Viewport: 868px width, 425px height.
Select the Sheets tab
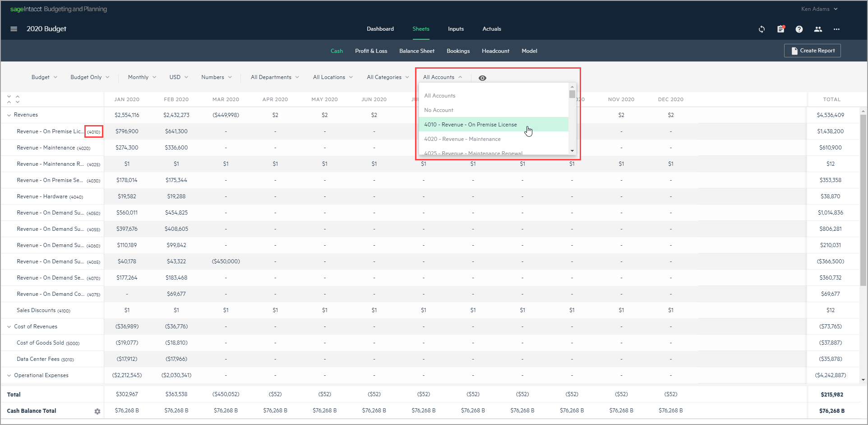[x=420, y=29]
